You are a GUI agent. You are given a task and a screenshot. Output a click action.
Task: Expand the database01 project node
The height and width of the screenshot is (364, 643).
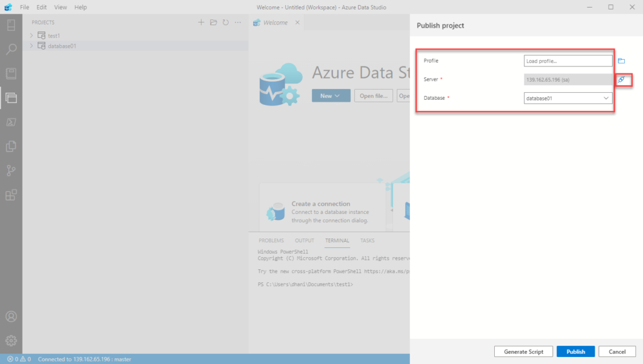point(31,46)
